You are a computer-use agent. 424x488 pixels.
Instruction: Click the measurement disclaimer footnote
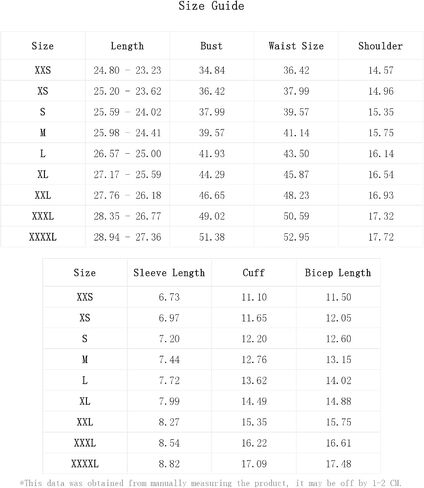click(211, 483)
